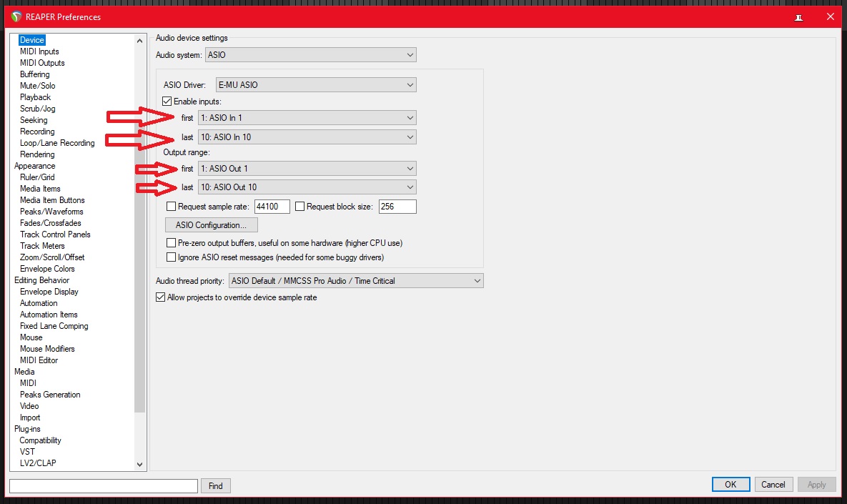Click the Cancel button

click(773, 485)
